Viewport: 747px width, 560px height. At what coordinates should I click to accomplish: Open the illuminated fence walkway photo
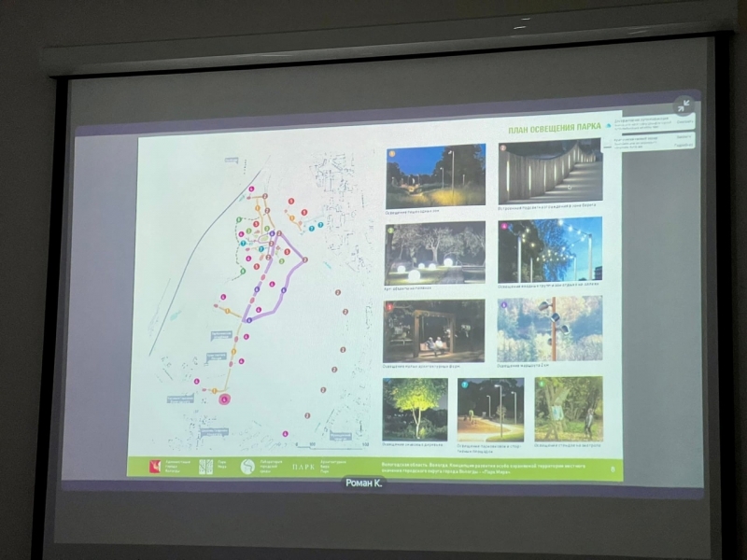coord(549,171)
